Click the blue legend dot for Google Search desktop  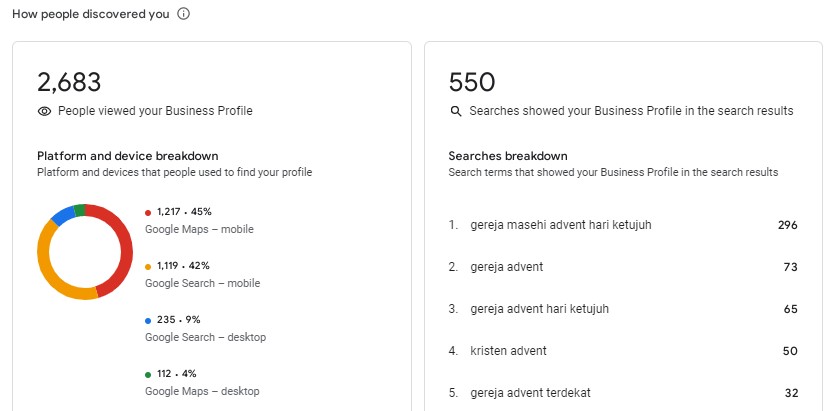[148, 320]
